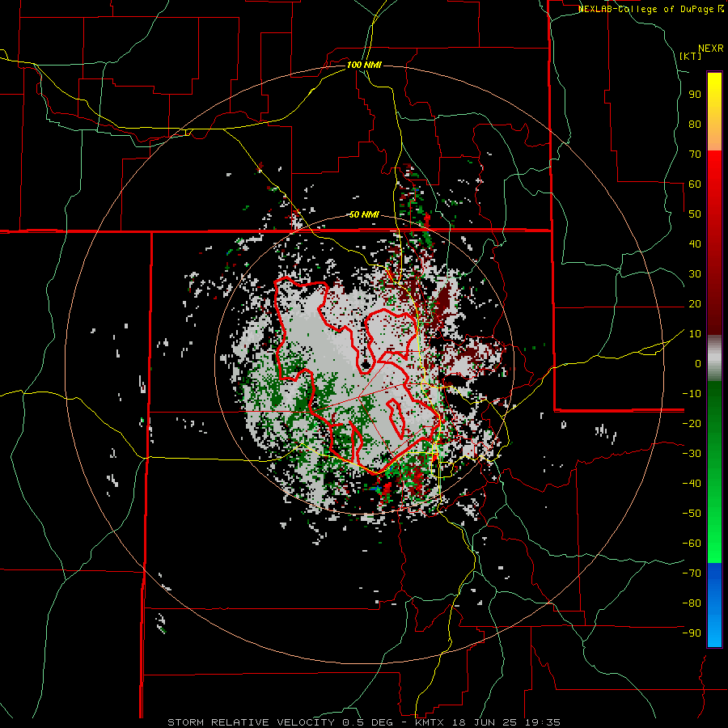The height and width of the screenshot is (728, 728).
Task: Click the "-60" scale value
Action: 692,544
